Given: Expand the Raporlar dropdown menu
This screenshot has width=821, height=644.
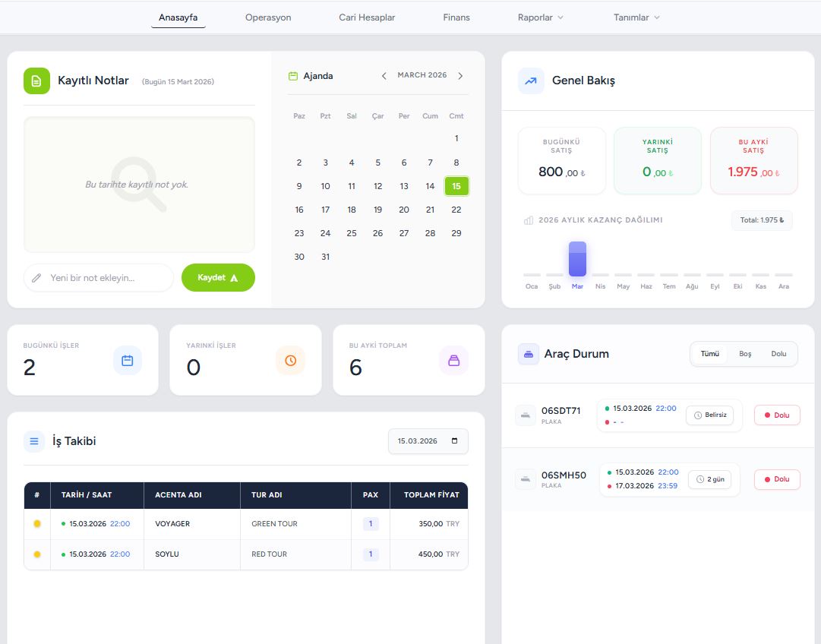Looking at the screenshot, I should click(x=540, y=17).
